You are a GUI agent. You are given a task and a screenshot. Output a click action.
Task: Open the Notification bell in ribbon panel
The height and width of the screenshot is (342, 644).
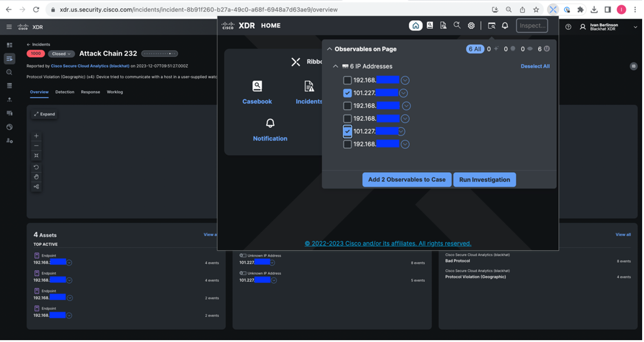coord(271,124)
